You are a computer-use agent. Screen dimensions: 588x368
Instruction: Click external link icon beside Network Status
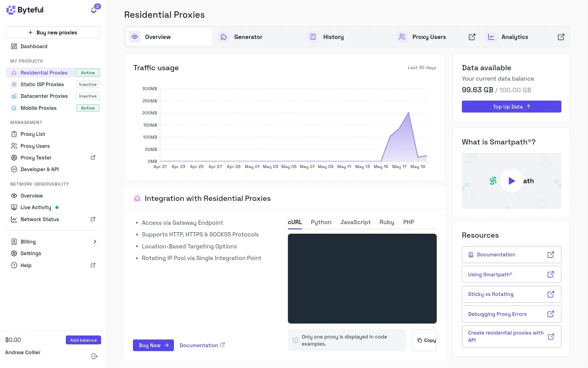tap(93, 219)
